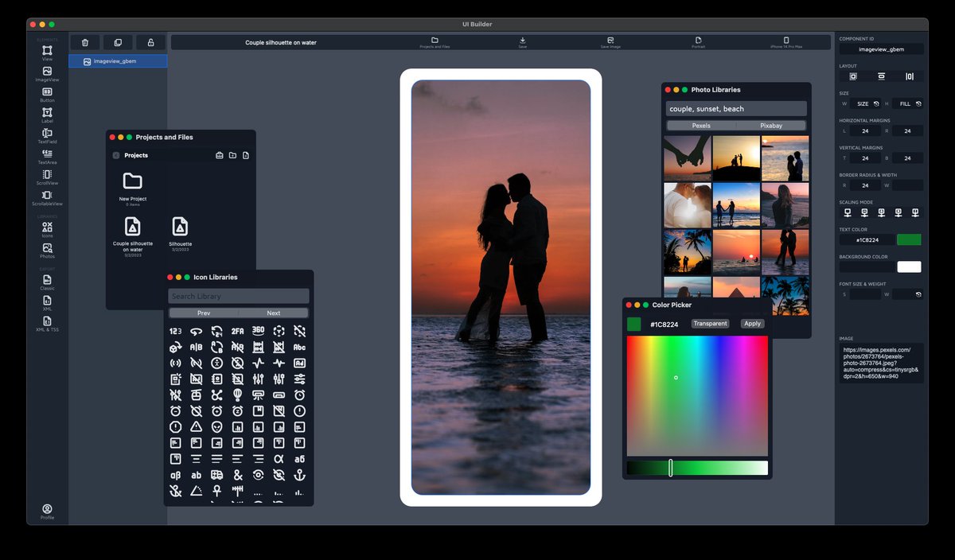Edit the Component ID field
Viewport: 955px width, 560px height.
click(881, 49)
